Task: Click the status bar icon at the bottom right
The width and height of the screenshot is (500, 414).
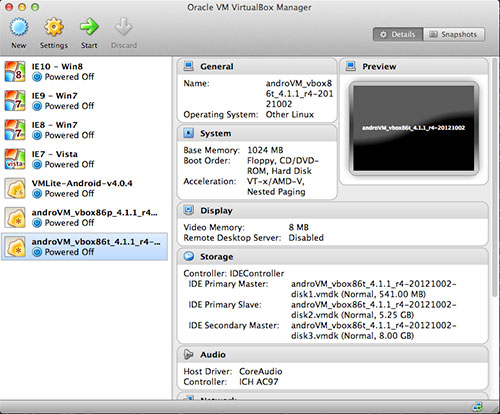Action: point(477,407)
